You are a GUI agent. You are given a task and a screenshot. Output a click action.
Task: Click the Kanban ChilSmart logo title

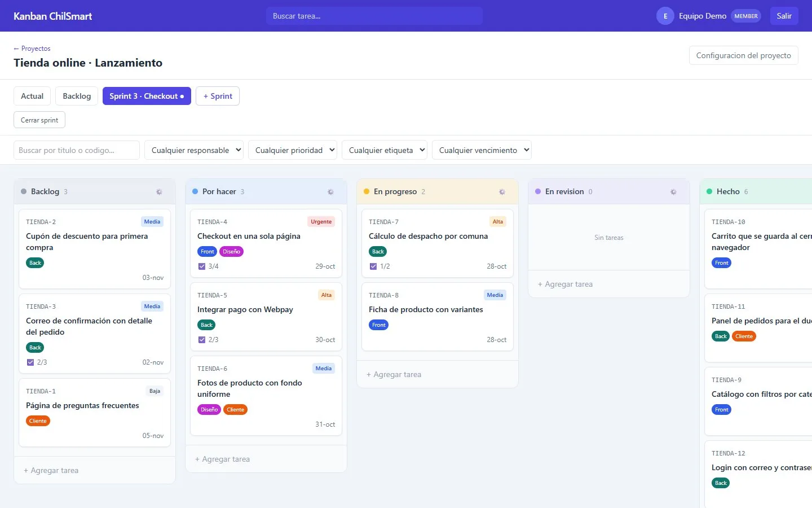53,16
